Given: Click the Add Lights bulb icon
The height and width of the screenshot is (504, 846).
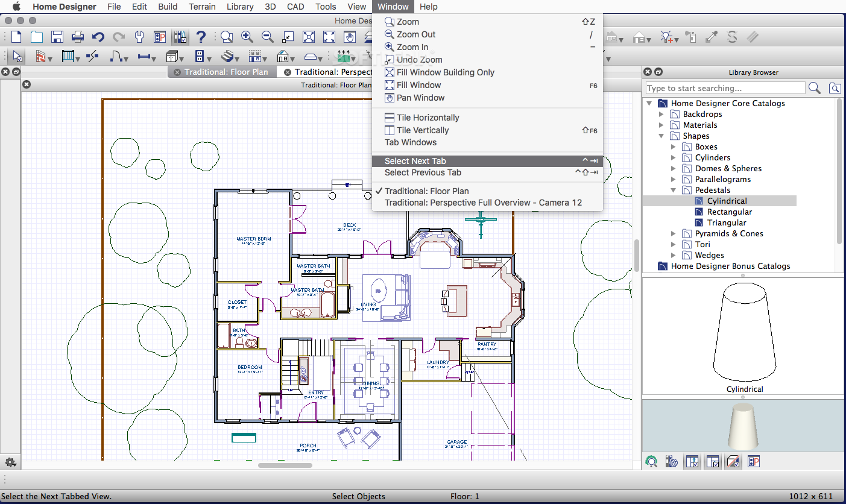Looking at the screenshot, I should tap(668, 37).
